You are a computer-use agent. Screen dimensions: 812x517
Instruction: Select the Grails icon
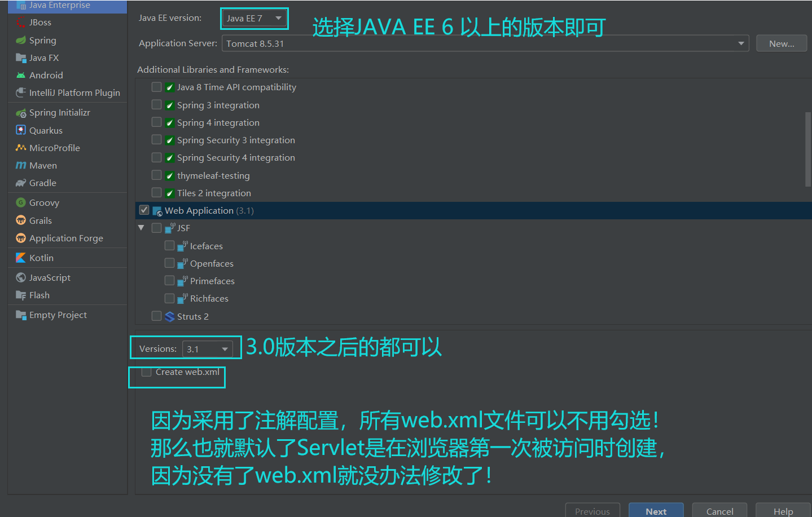(21, 220)
